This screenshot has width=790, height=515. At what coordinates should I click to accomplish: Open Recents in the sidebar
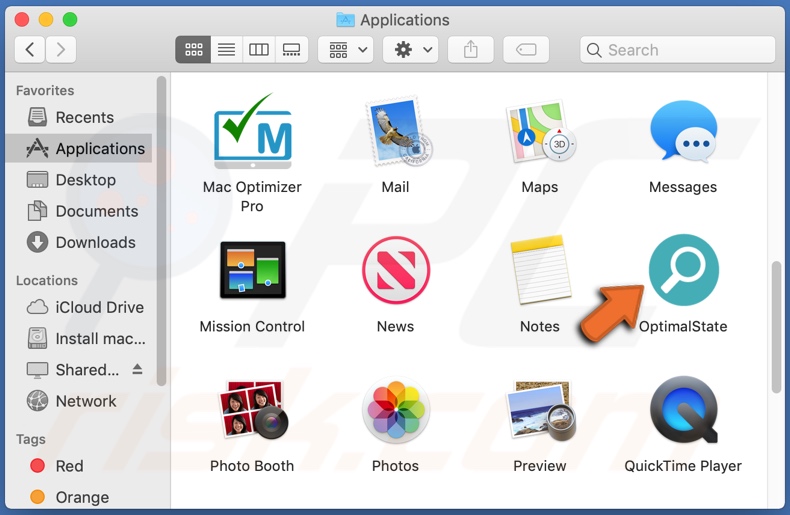79,117
